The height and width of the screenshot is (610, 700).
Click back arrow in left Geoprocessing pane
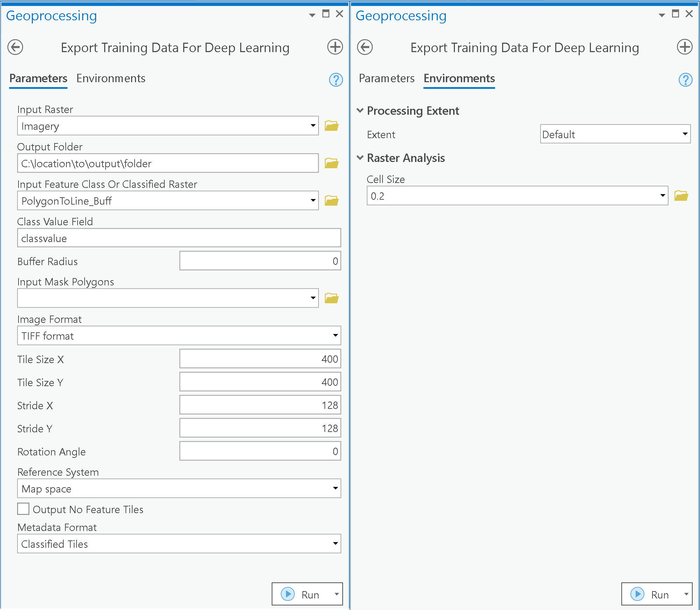tap(15, 47)
